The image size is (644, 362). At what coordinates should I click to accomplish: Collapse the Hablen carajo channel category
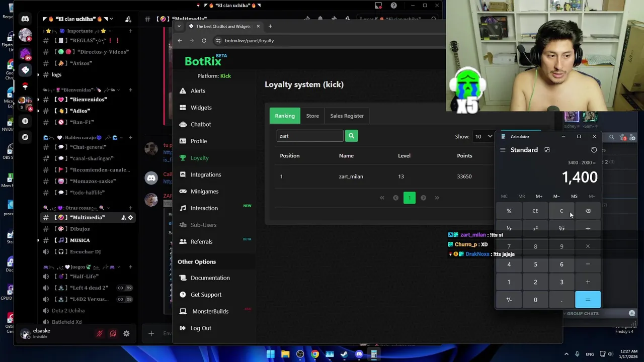pos(80,137)
